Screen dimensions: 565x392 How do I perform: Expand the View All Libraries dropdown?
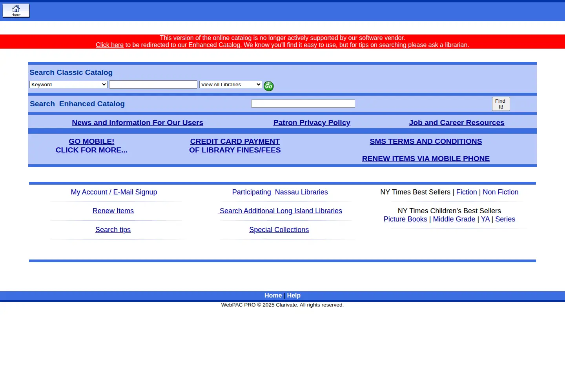[x=231, y=84]
